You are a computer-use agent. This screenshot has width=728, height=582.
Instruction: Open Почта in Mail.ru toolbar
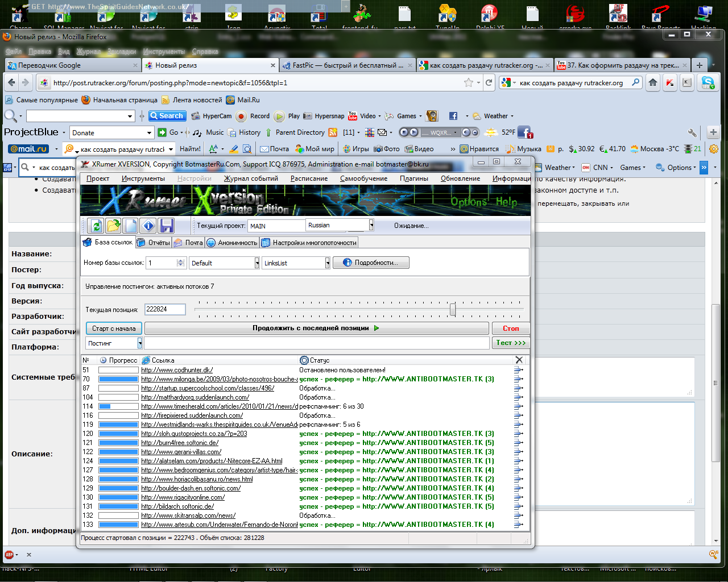[x=275, y=149]
